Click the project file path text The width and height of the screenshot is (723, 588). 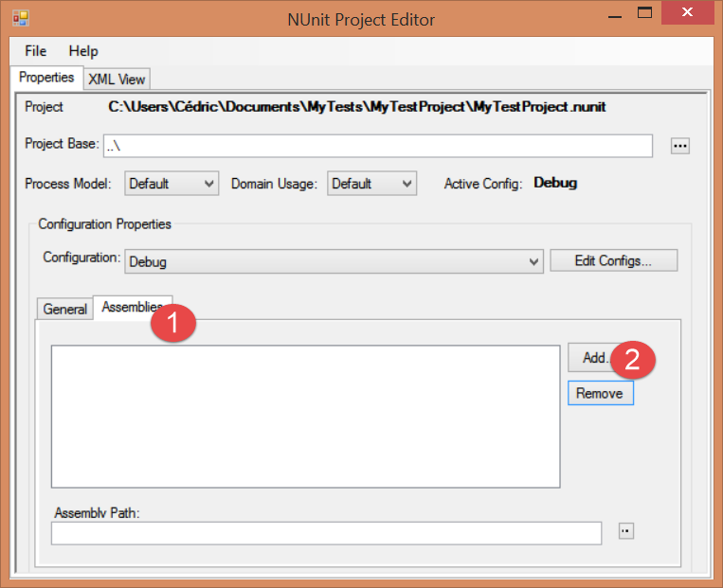(x=357, y=107)
